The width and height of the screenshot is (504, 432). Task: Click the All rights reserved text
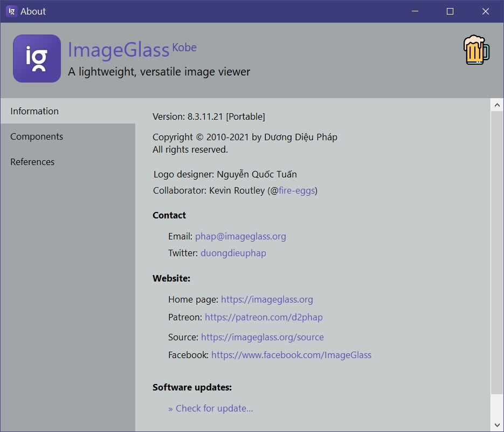(x=190, y=149)
